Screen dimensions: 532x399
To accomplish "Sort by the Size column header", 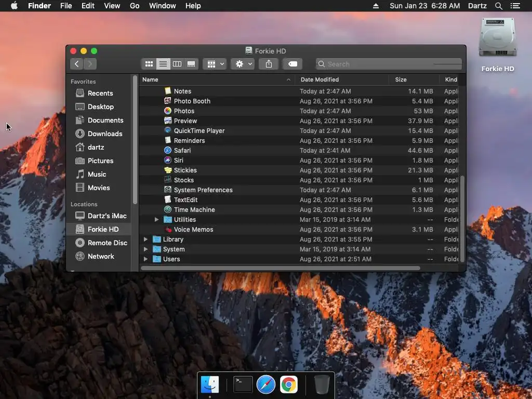I will (414, 79).
